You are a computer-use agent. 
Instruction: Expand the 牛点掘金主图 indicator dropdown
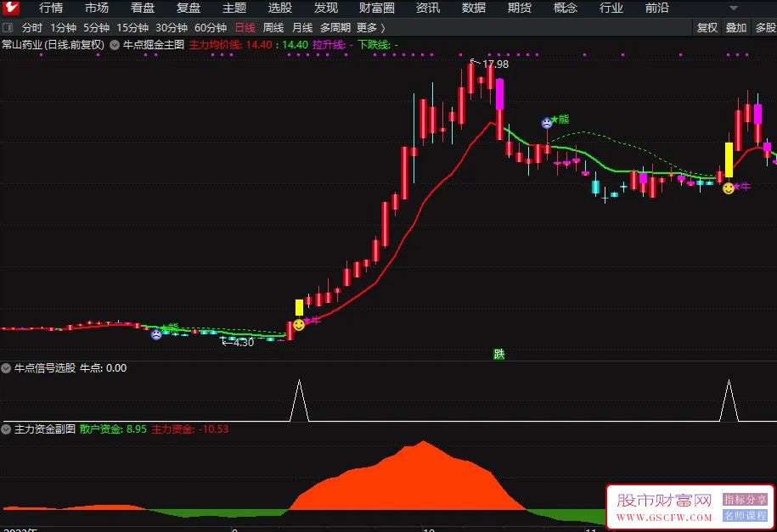point(115,45)
